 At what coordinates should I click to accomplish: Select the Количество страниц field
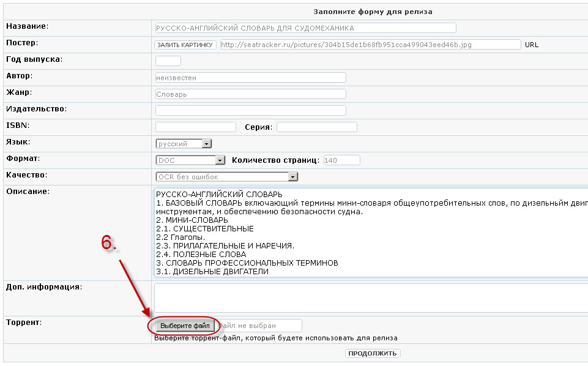[x=341, y=160]
